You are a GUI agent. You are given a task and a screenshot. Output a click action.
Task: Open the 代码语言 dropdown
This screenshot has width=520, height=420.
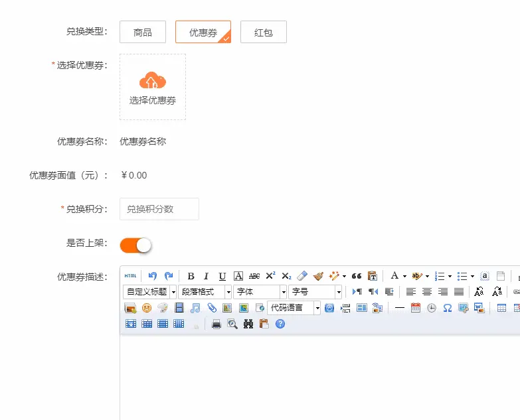pos(294,308)
